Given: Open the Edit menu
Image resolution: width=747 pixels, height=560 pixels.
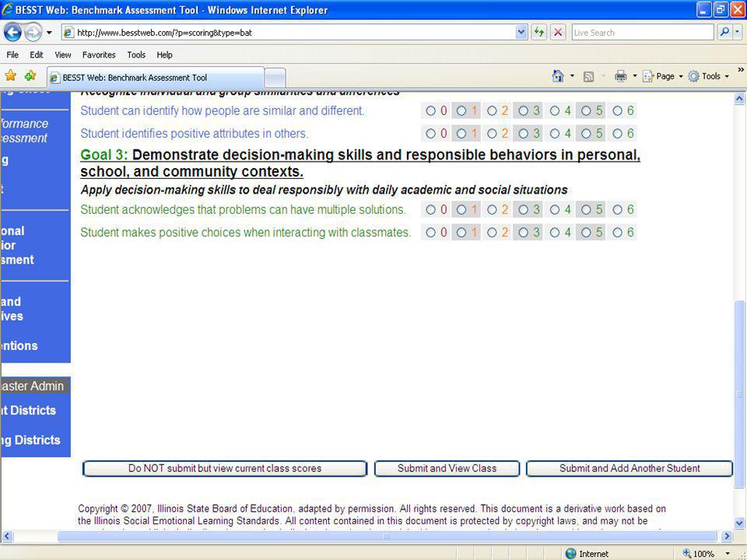Looking at the screenshot, I should [x=37, y=54].
